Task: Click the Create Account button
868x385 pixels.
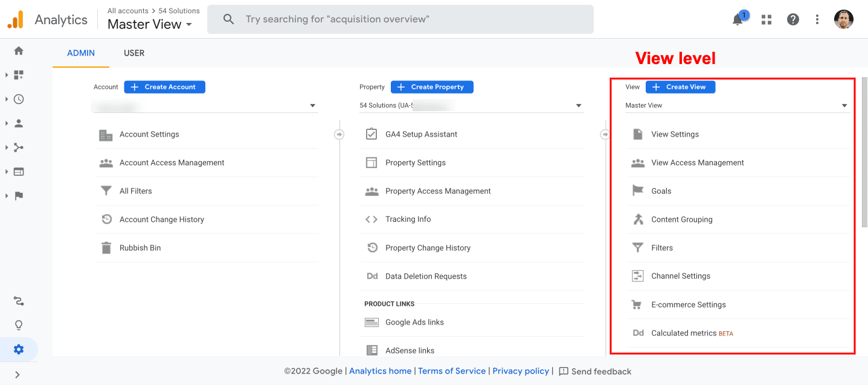Action: 165,87
